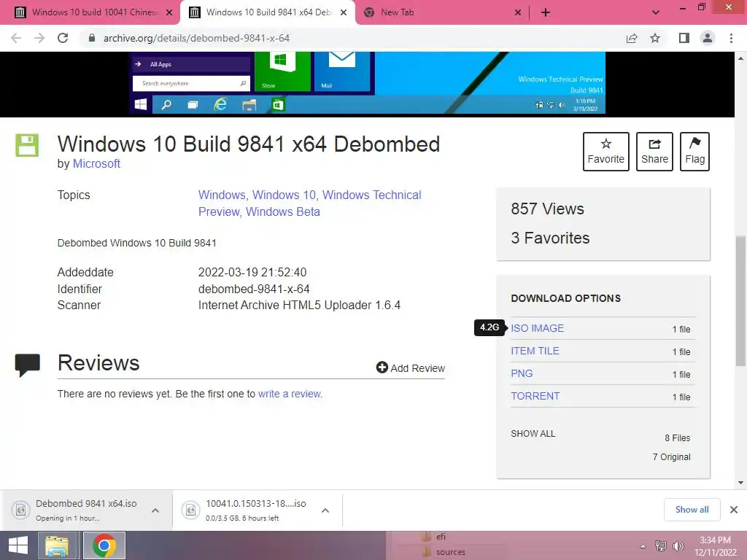Expand options for Debombed 9841 x64.iso download

155,510
